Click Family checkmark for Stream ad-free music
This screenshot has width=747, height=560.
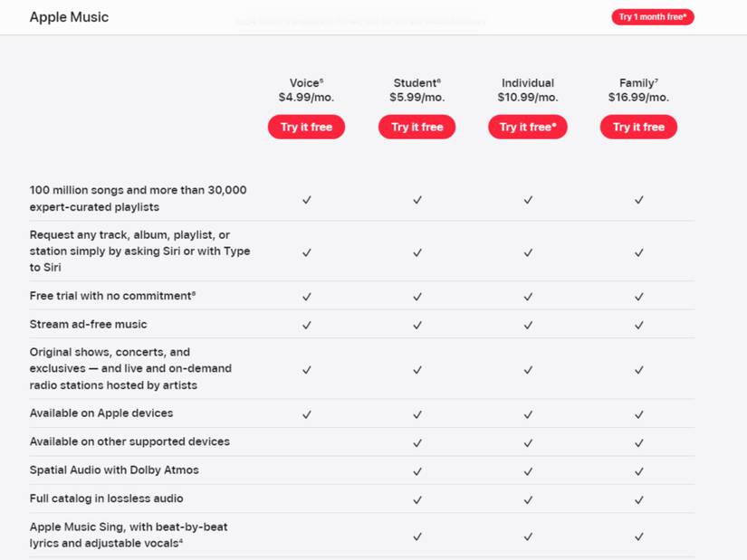click(639, 326)
